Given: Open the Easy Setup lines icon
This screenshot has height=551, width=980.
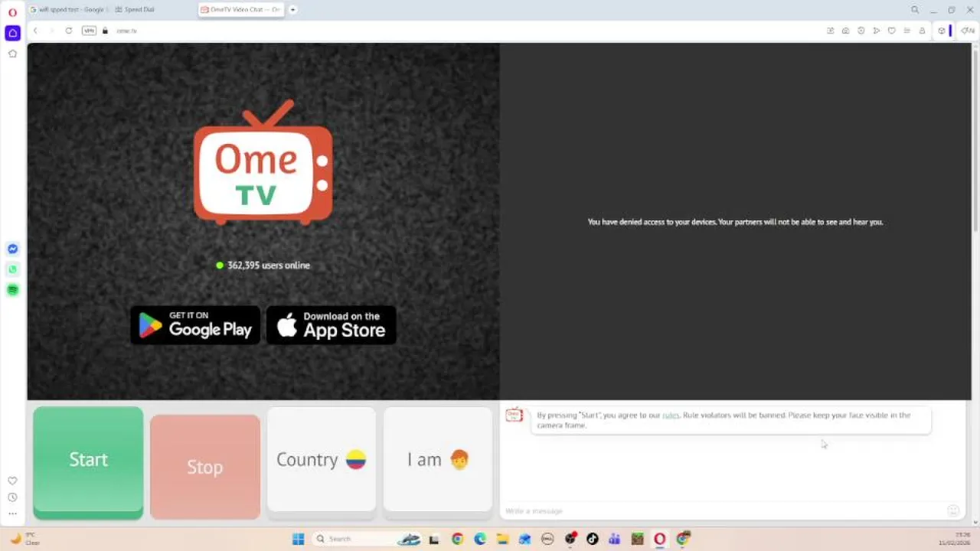Looking at the screenshot, I should point(906,31).
